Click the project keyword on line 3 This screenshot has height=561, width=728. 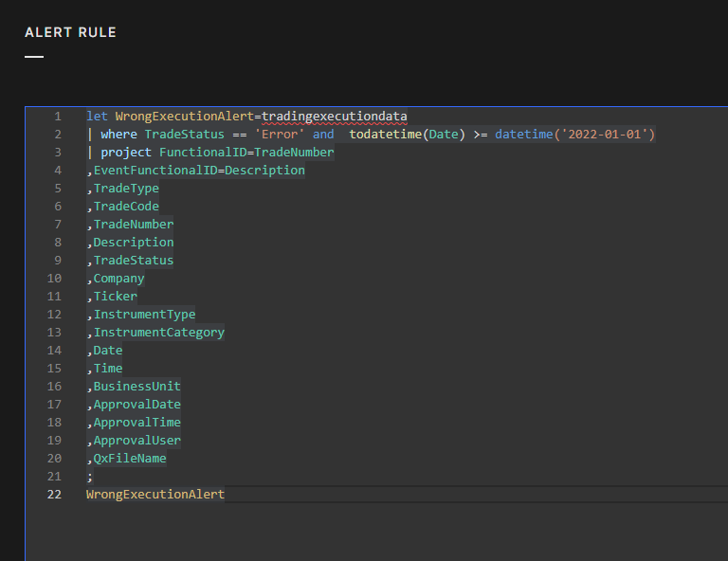pyautogui.click(x=126, y=153)
